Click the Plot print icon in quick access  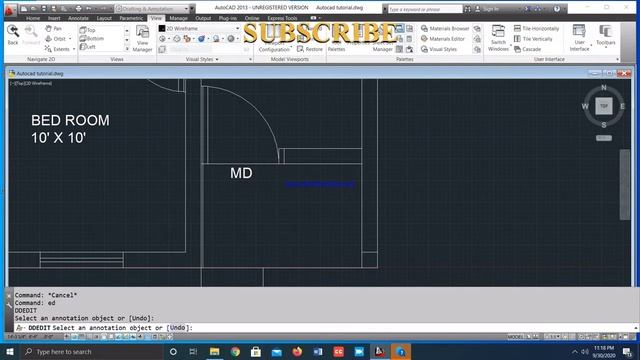78,9
